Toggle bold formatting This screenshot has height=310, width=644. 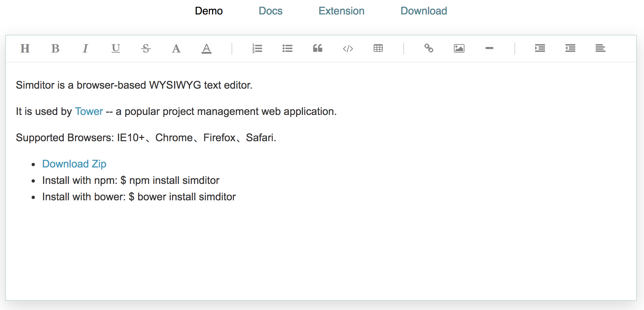[x=55, y=49]
